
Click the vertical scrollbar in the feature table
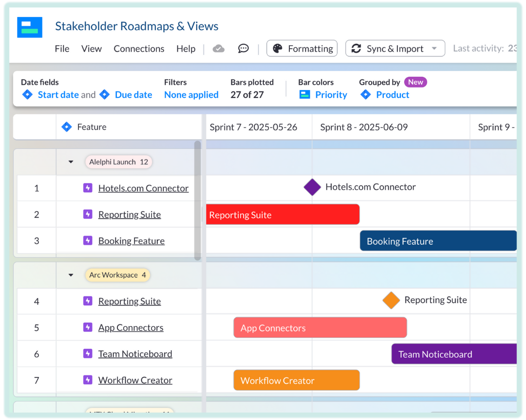coord(198,201)
